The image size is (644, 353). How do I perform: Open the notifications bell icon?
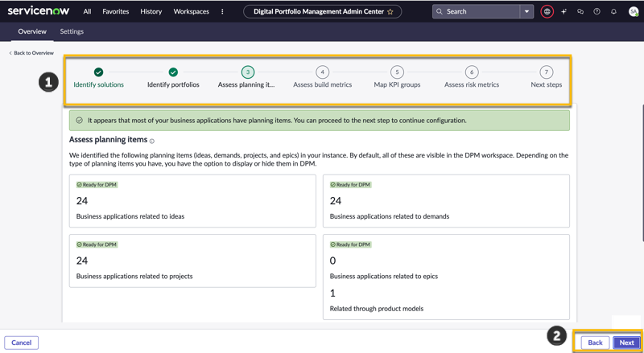pyautogui.click(x=613, y=11)
